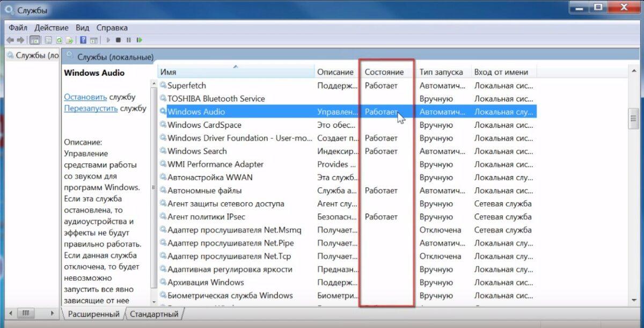The image size is (644, 328).
Task: Select Агент защиты сетевого доступа service
Action: click(347, 203)
